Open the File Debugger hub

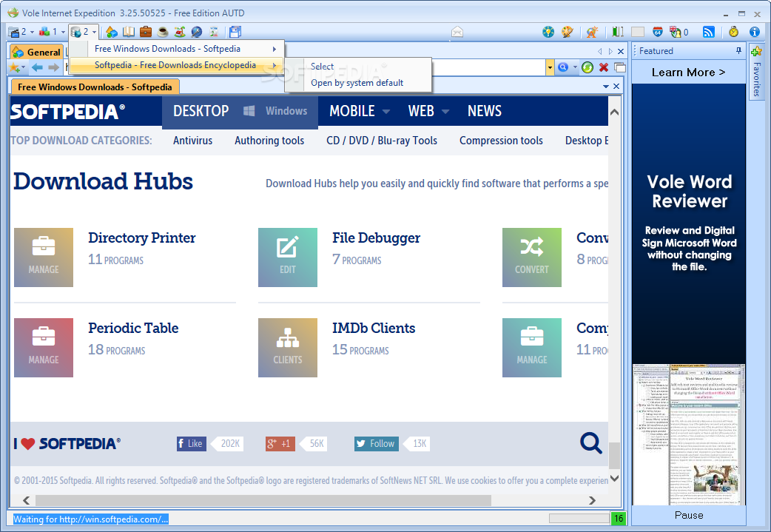pyautogui.click(x=376, y=238)
